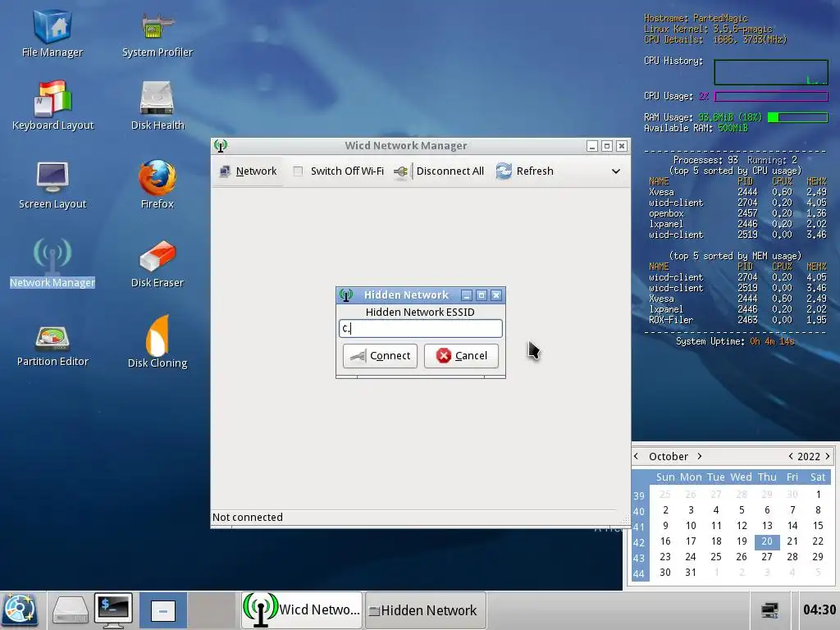Viewport: 840px width, 630px height.
Task: Switch to Wicd Network Manager in the taskbar
Action: point(302,610)
